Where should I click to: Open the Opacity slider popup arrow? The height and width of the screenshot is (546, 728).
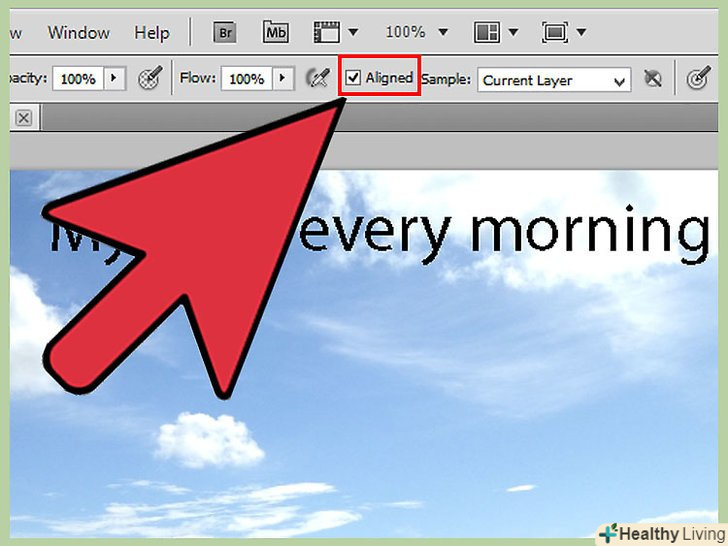115,78
